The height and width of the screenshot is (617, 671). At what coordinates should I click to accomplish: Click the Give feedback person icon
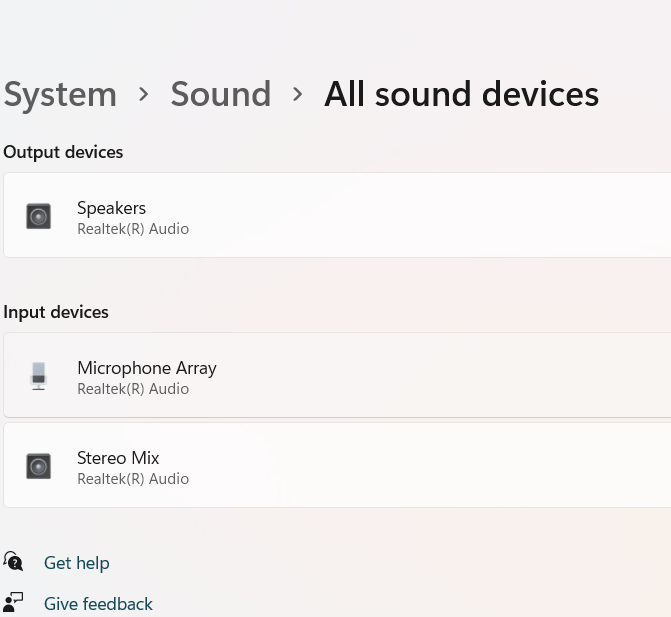(13, 603)
